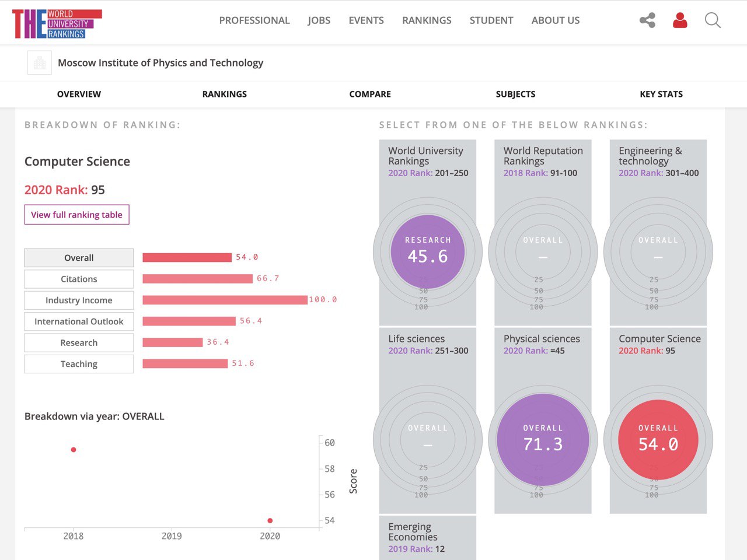Select the World University Rankings card
The image size is (747, 560).
(428, 232)
